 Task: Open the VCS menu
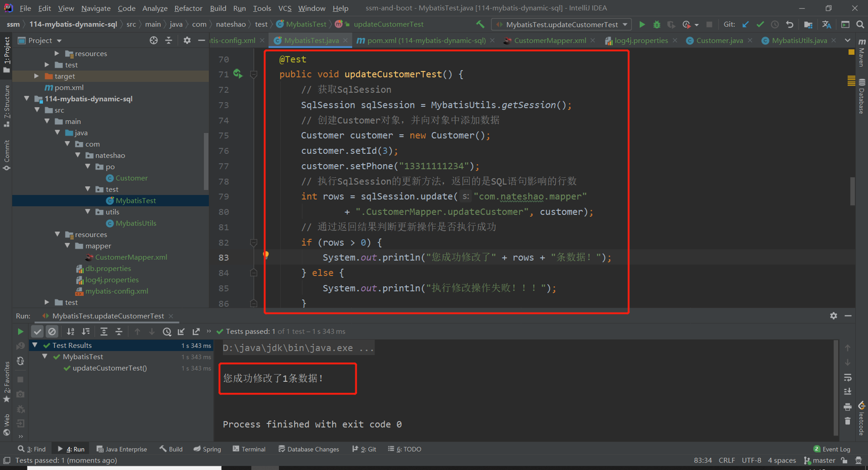(x=284, y=8)
